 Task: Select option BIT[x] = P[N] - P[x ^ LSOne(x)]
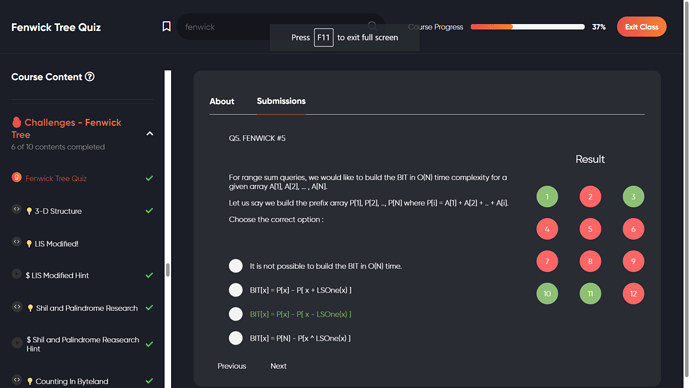click(235, 338)
